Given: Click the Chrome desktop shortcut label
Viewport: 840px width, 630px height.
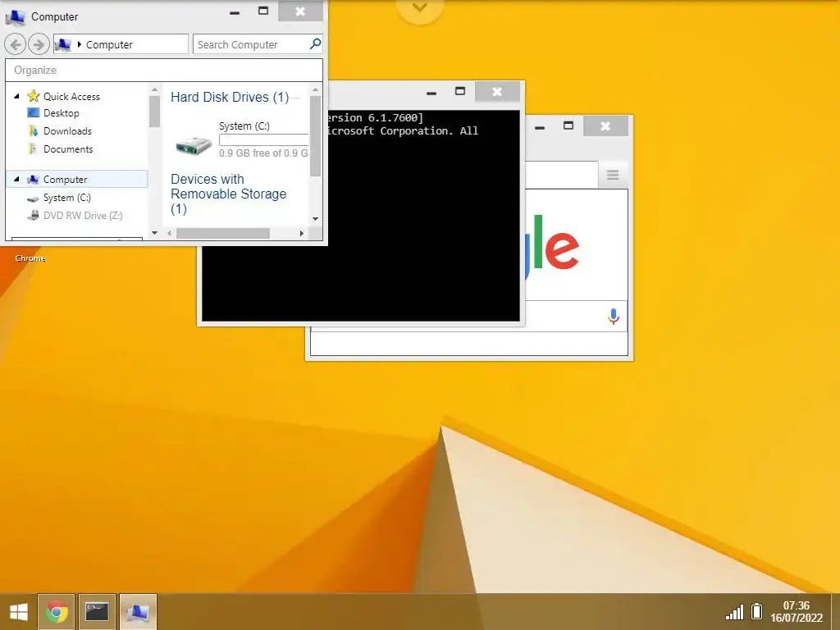Looking at the screenshot, I should [30, 258].
